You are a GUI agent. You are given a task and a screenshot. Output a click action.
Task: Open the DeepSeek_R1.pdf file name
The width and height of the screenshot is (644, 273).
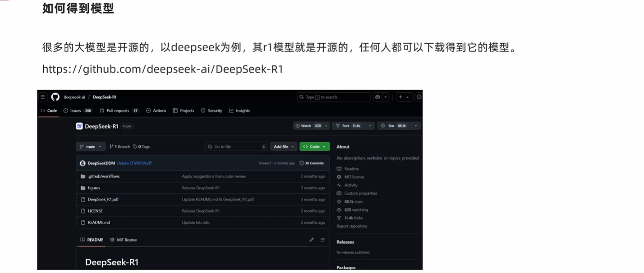103,199
